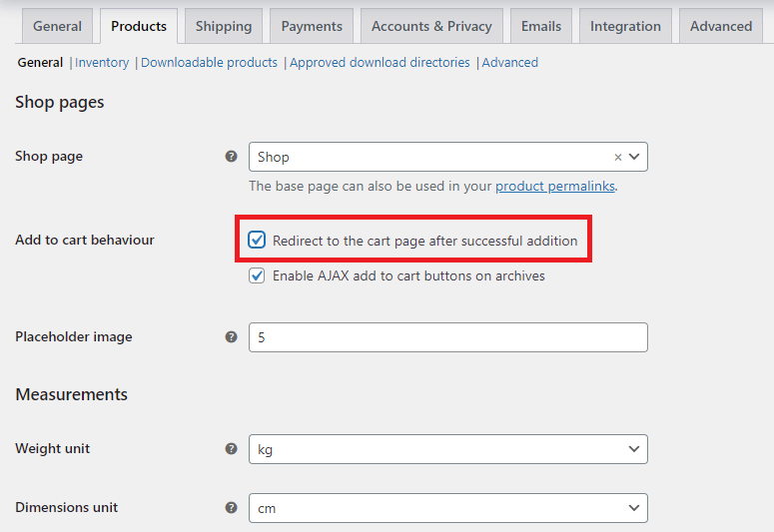The width and height of the screenshot is (774, 532).
Task: Click help icon next to Weight unit
Action: click(x=231, y=449)
